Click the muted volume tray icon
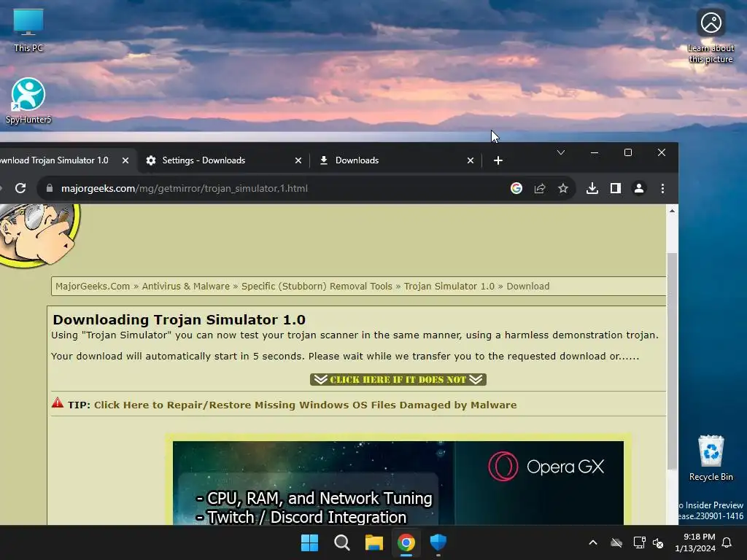Image resolution: width=747 pixels, height=560 pixels. tap(658, 542)
